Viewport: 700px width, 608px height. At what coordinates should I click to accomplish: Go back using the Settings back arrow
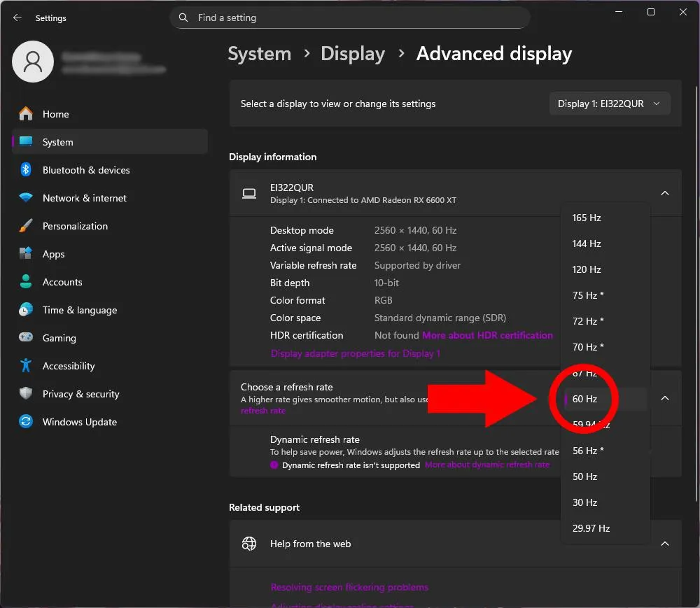click(17, 18)
